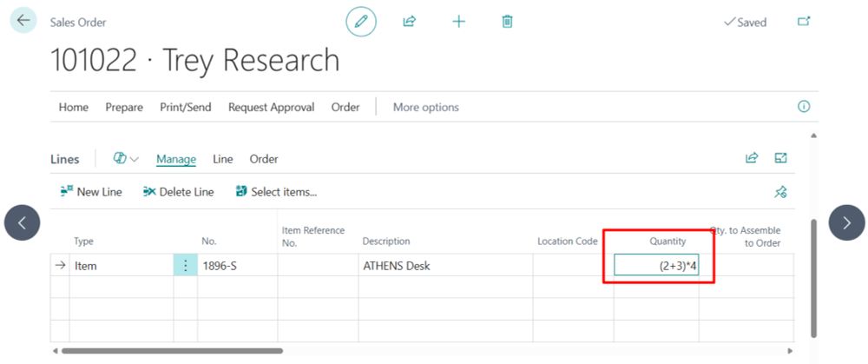Click the Type column header
The image size is (868, 364).
[x=83, y=242]
